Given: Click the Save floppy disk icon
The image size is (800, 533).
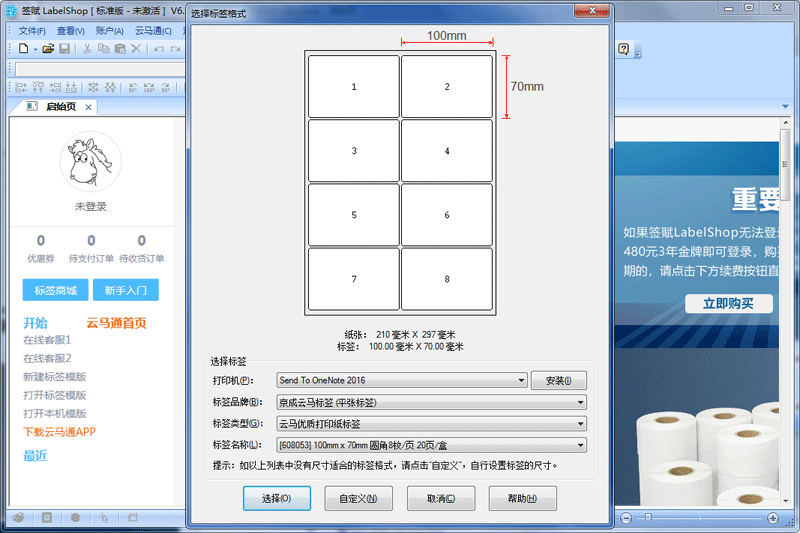Looking at the screenshot, I should (64, 49).
